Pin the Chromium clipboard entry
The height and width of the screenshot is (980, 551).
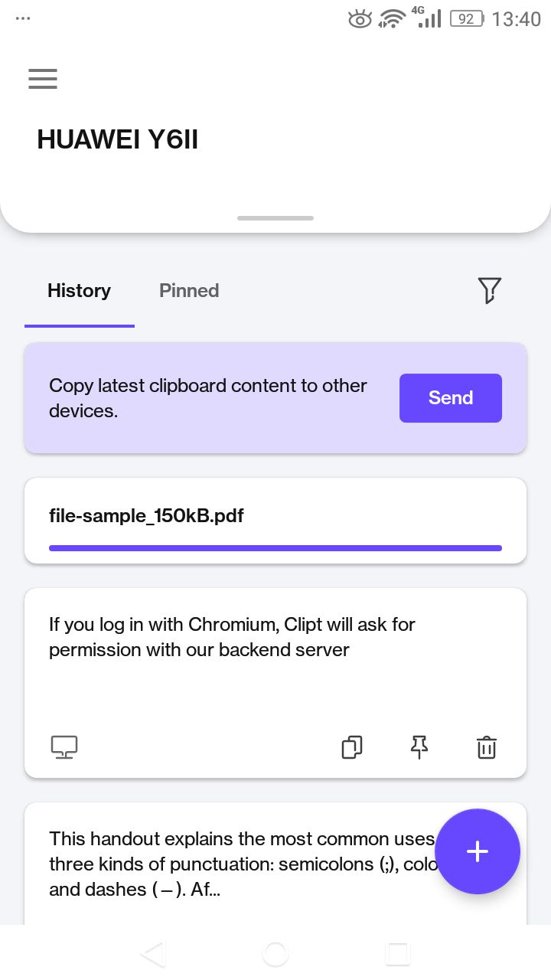pos(419,747)
